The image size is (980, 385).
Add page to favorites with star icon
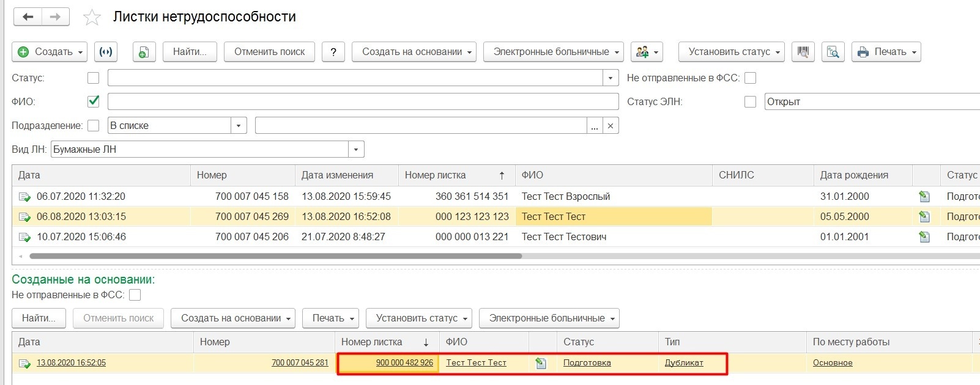point(92,17)
